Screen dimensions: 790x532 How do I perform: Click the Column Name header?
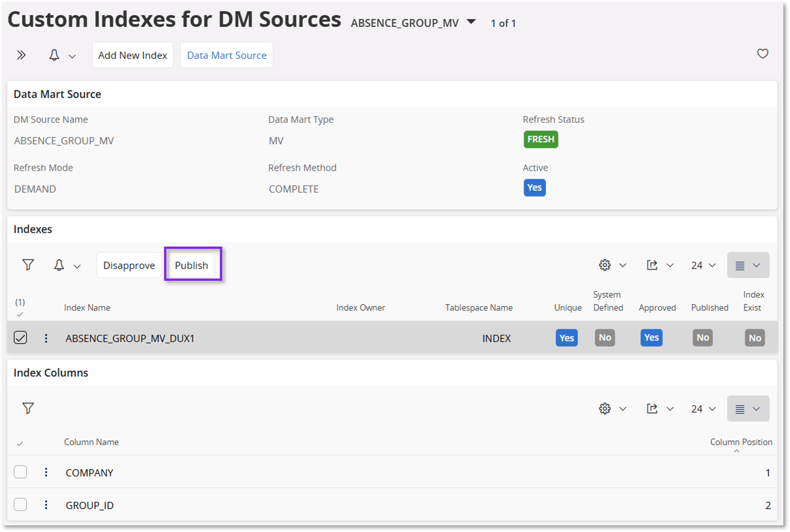click(91, 442)
